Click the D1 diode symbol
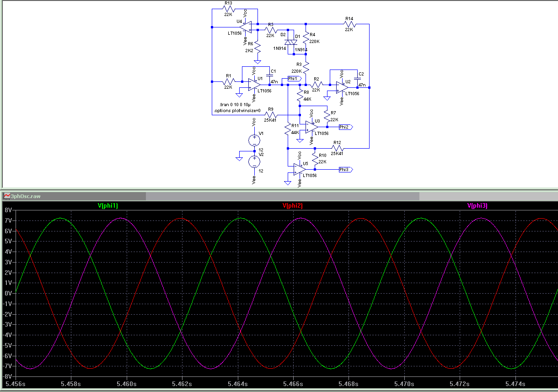The image size is (558, 392). click(x=294, y=43)
